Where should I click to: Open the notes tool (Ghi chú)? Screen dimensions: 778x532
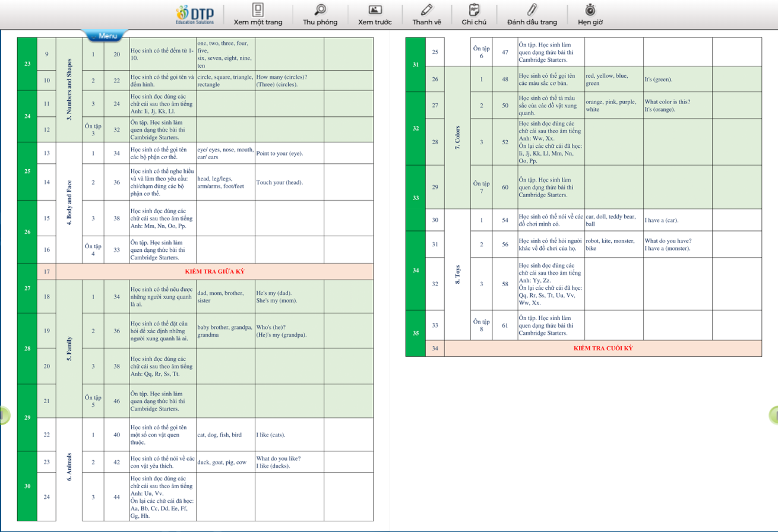(x=474, y=14)
